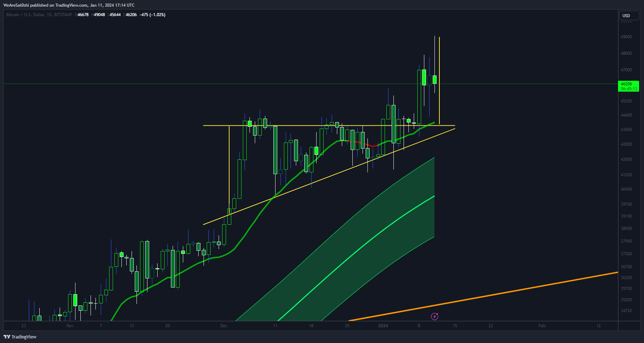Open the USD currency selector
This screenshot has width=644, height=343.
tap(629, 16)
